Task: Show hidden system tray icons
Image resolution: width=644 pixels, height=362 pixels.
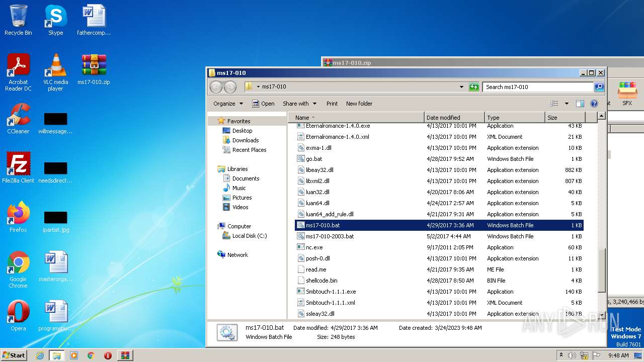Action: pos(561,355)
